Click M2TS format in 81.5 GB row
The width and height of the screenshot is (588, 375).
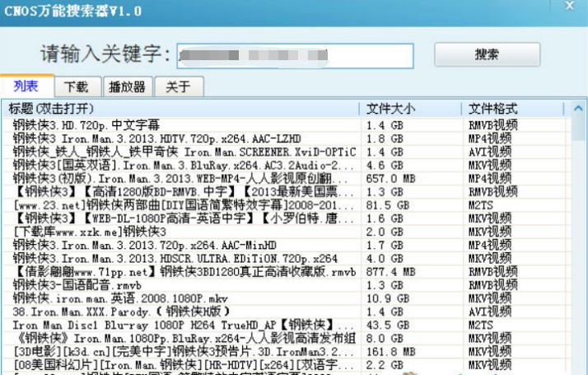pos(480,205)
